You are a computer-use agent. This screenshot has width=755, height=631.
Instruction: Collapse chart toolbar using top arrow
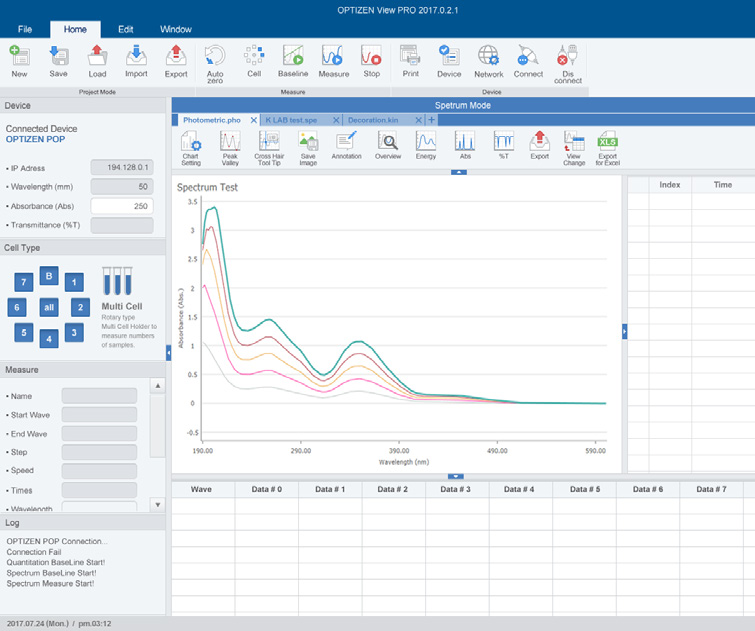pyautogui.click(x=458, y=172)
